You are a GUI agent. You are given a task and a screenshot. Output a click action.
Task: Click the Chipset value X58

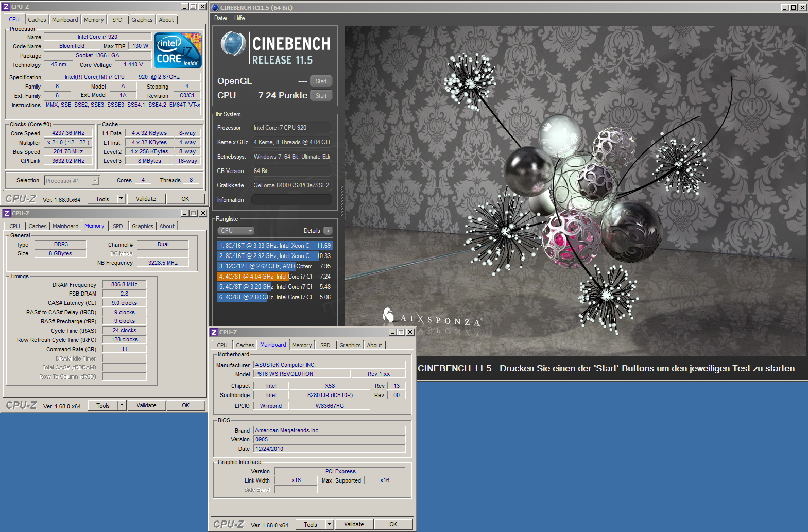coord(330,386)
